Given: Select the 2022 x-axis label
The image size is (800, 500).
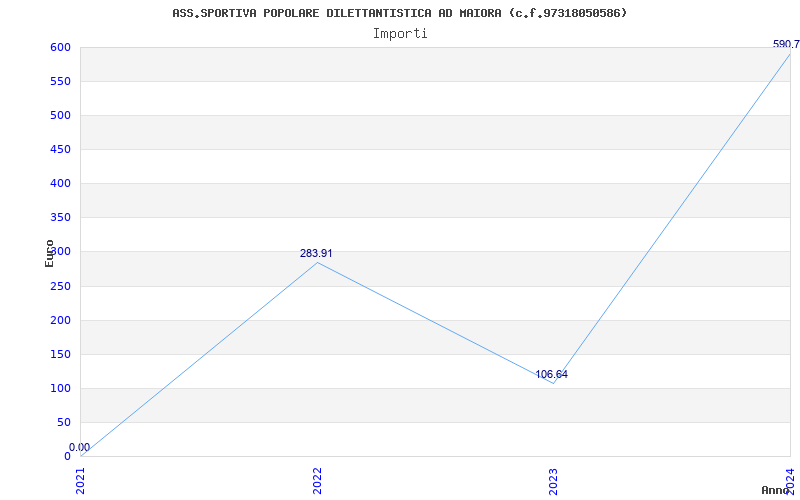Looking at the screenshot, I should pyautogui.click(x=317, y=481).
